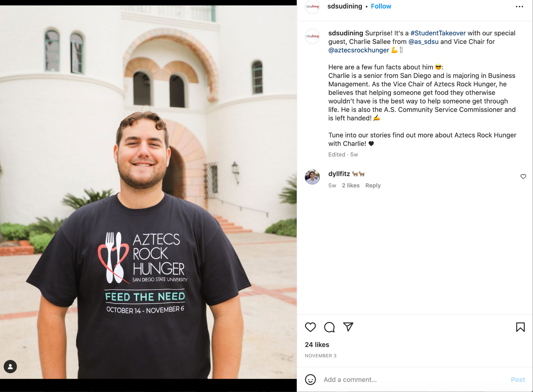Open sdsudining avatar in header
This screenshot has height=392, width=533.
pyautogui.click(x=312, y=6)
